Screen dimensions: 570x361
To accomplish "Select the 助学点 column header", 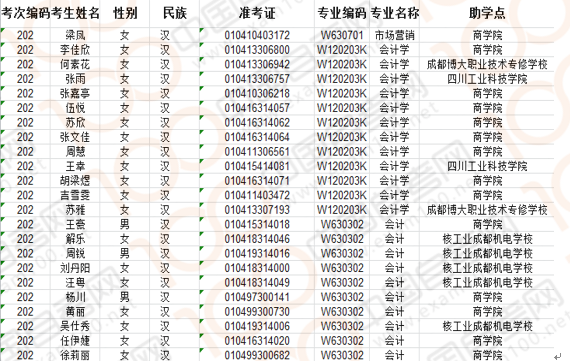I will click(x=487, y=13).
